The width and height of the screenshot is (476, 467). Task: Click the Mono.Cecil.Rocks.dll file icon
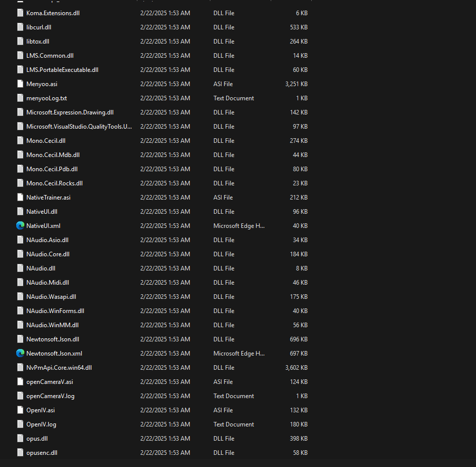tap(20, 183)
